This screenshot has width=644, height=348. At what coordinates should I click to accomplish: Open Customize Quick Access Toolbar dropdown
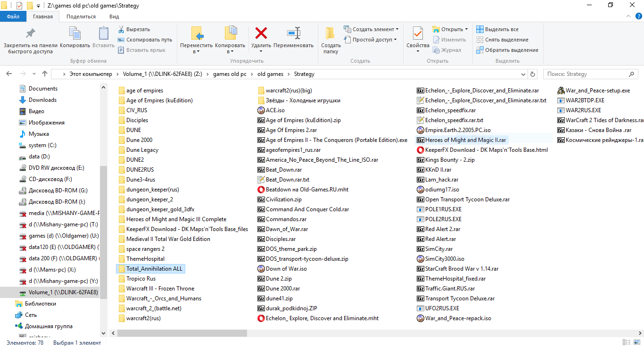[38, 6]
